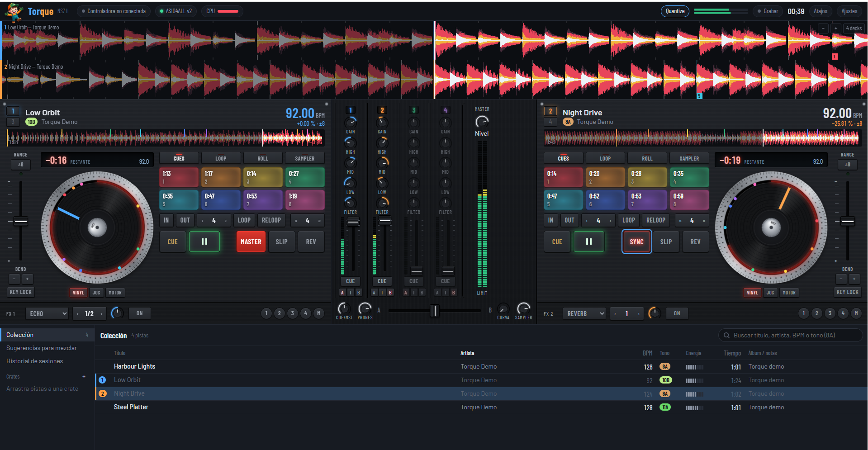Toggle the Quantize button
The image size is (868, 450).
click(x=675, y=11)
